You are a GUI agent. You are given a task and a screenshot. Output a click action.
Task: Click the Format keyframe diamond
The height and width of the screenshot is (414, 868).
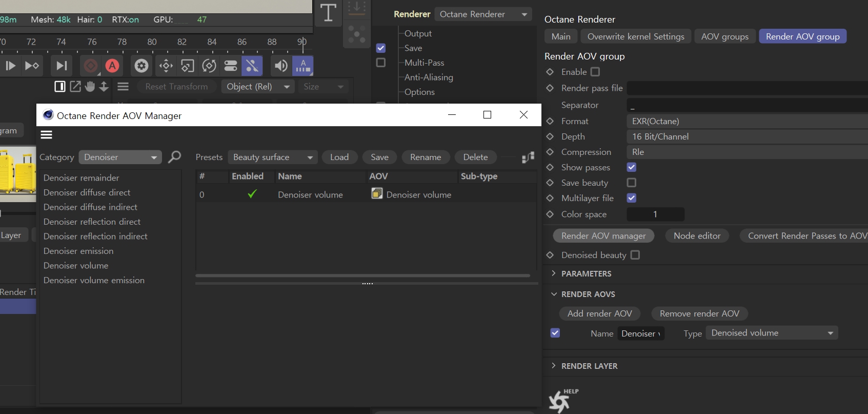(550, 121)
